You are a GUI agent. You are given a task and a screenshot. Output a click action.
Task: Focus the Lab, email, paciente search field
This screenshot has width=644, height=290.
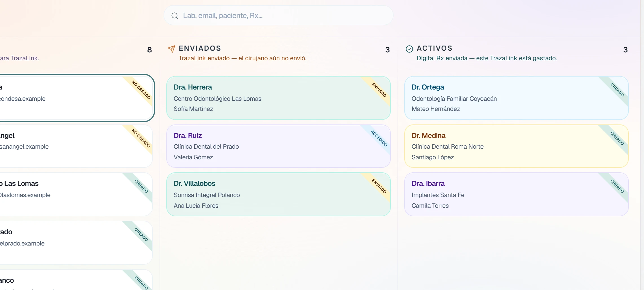click(x=279, y=15)
